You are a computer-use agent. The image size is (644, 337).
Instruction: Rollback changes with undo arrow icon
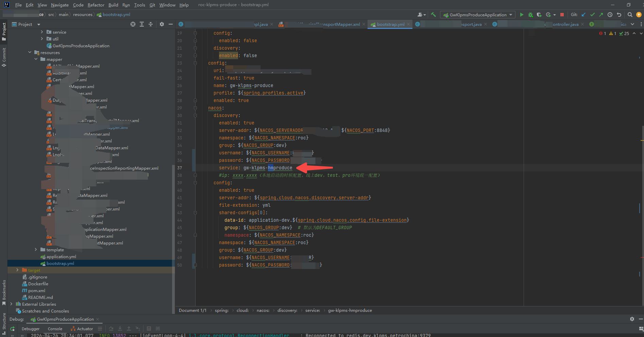(x=619, y=15)
